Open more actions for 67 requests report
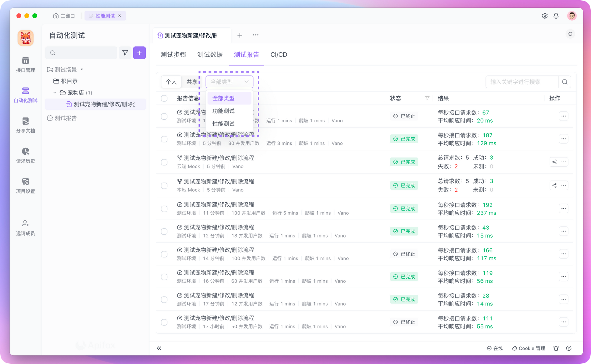This screenshot has width=591, height=364. 564,116
